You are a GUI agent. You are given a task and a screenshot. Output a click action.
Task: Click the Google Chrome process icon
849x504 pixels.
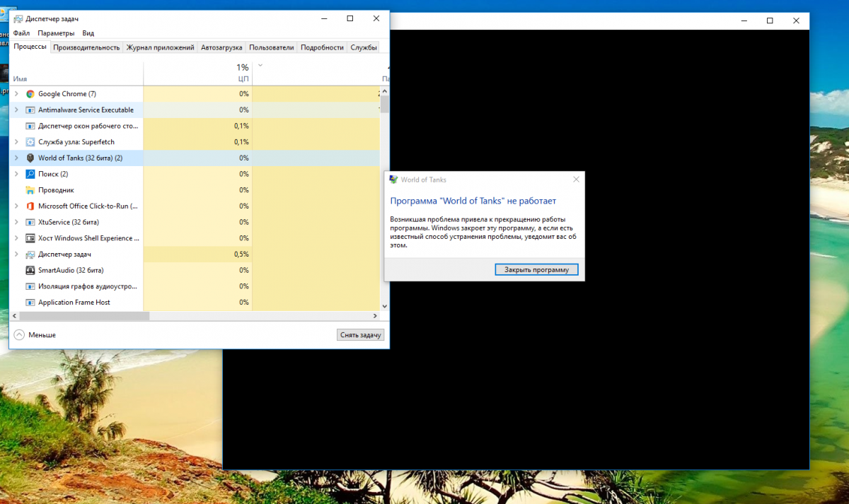pos(30,94)
